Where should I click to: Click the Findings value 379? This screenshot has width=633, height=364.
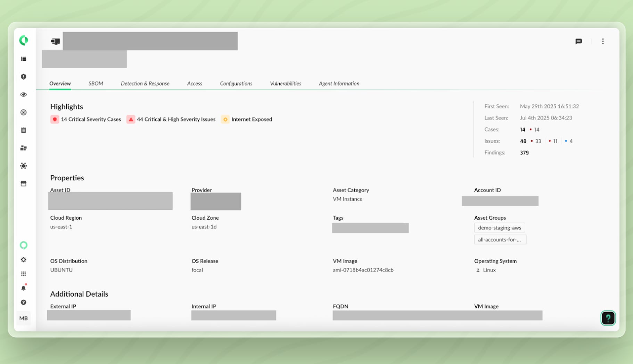(524, 153)
